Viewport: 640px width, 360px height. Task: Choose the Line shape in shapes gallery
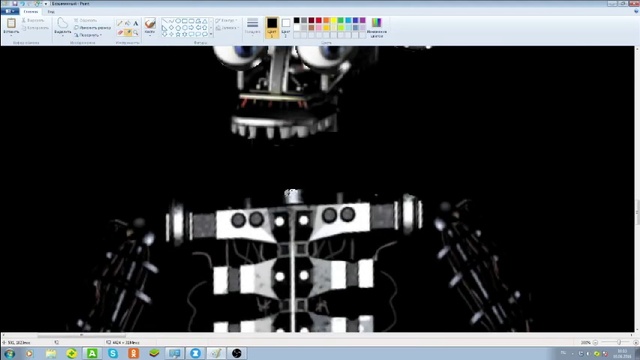(164, 21)
